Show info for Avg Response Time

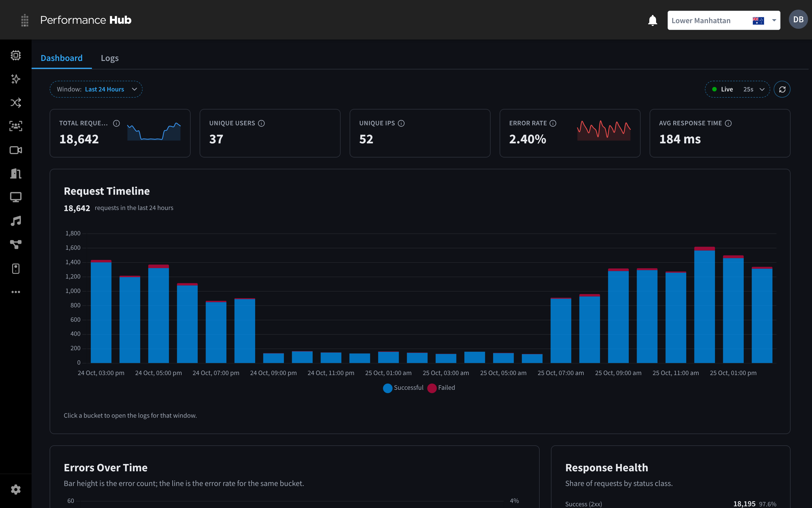tap(728, 123)
